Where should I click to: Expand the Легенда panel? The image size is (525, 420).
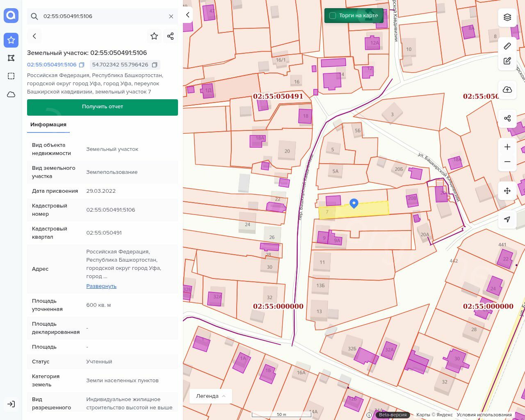click(x=211, y=396)
